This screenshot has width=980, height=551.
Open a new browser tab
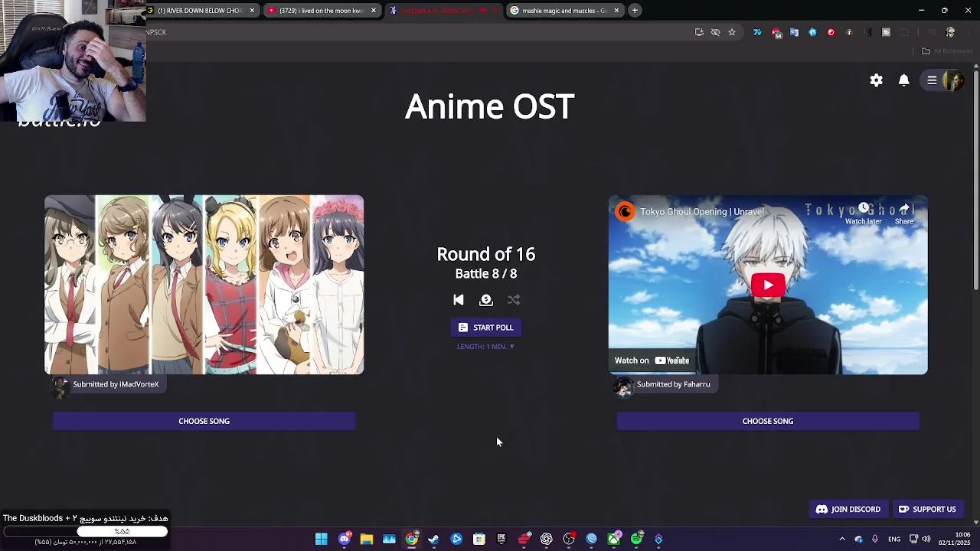tap(635, 11)
